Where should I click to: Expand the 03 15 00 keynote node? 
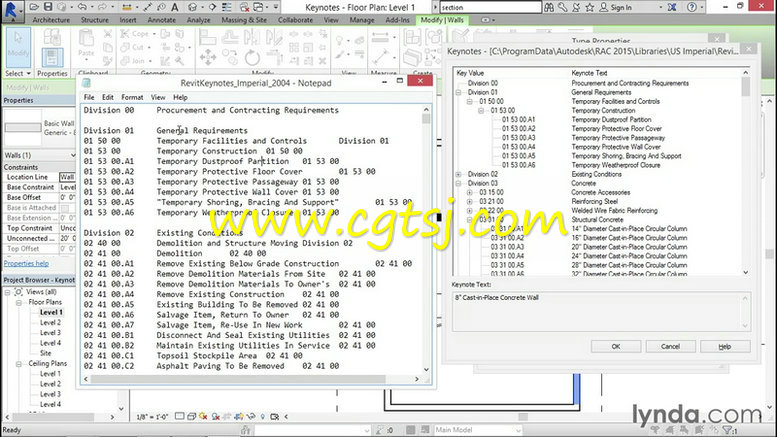[x=469, y=192]
